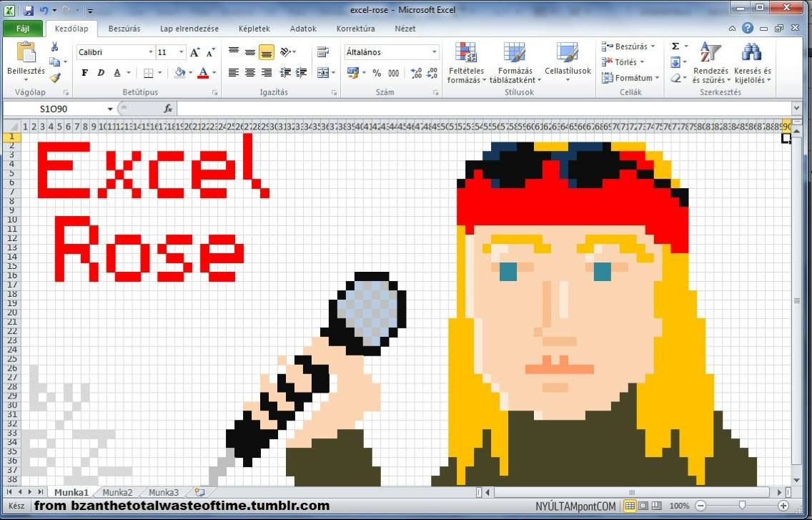
Task: Click the zoom slider handle
Action: [742, 506]
